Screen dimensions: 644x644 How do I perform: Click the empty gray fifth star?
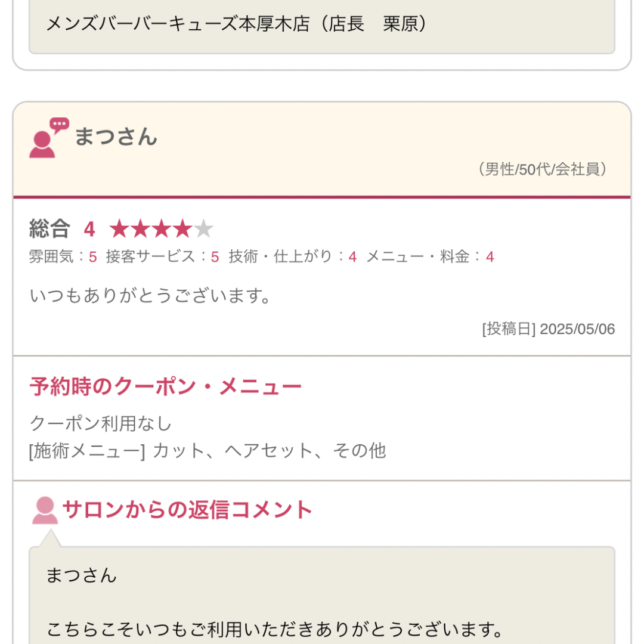(203, 229)
